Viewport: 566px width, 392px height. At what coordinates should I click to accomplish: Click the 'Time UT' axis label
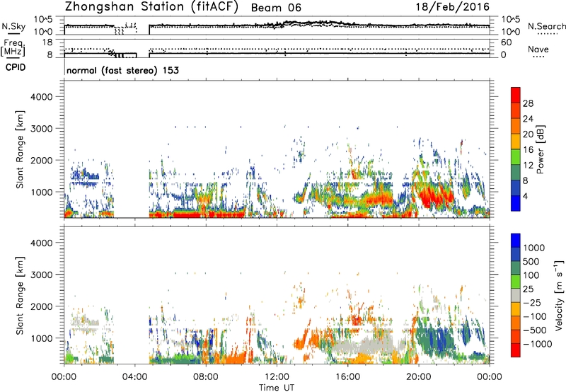pyautogui.click(x=277, y=388)
